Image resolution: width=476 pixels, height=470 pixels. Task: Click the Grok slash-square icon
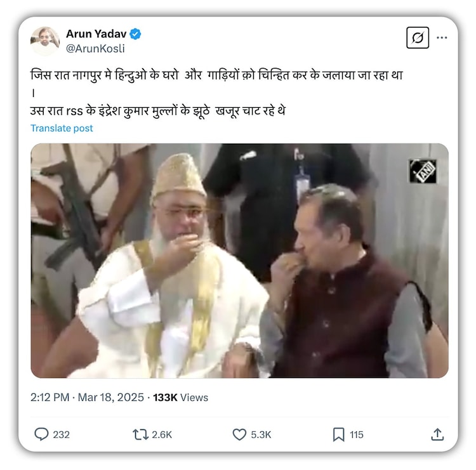[417, 38]
